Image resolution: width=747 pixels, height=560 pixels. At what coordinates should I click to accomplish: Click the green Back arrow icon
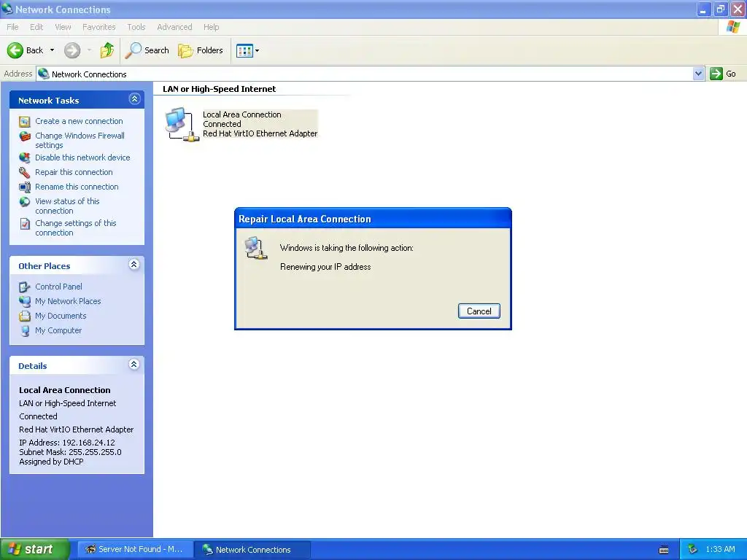(x=15, y=50)
